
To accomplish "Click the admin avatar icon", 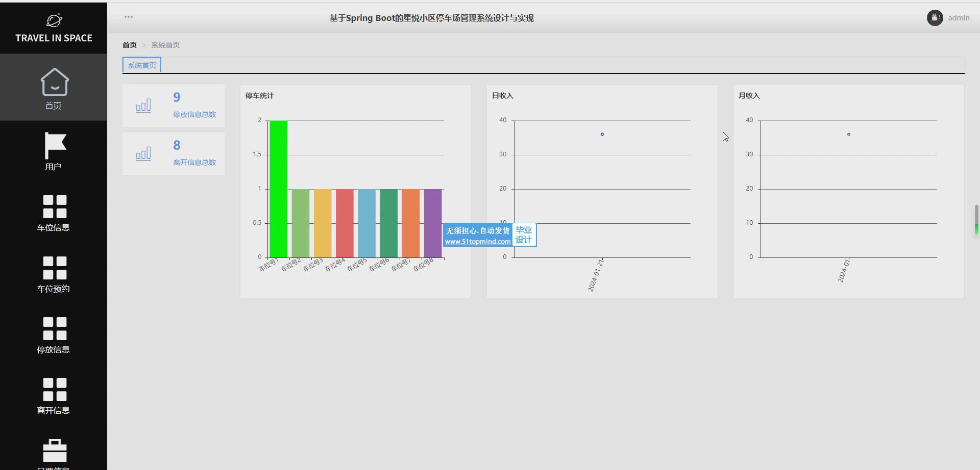I will click(x=935, y=18).
